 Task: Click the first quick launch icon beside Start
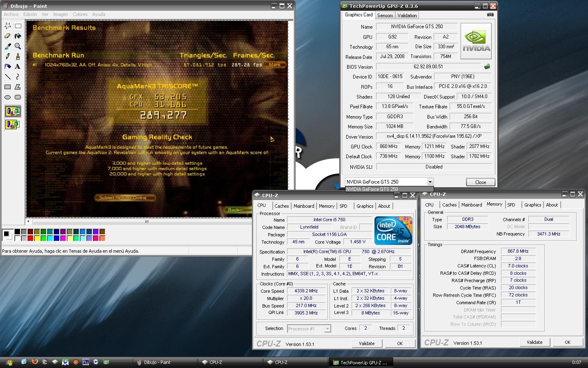click(24, 362)
